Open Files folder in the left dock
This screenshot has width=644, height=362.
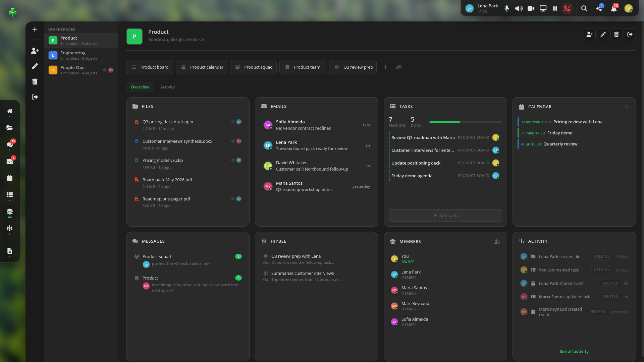pyautogui.click(x=10, y=128)
